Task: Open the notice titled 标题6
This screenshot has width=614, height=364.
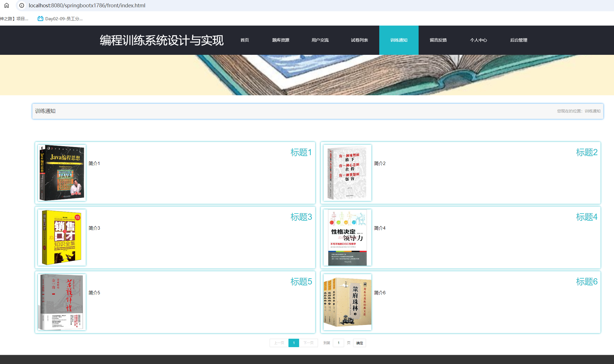Action: click(587, 282)
